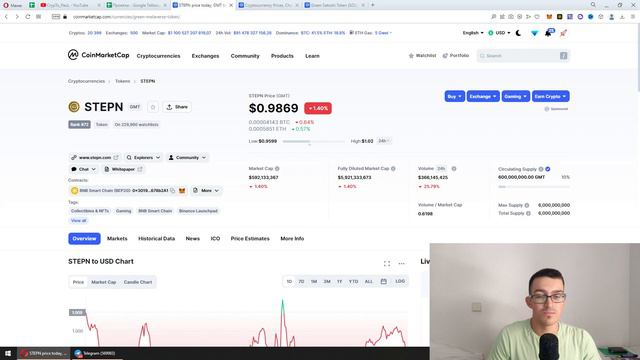Set chart range to ALL

[369, 281]
